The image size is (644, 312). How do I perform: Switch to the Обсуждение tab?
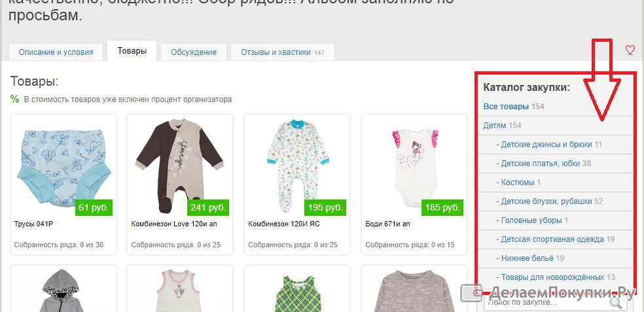pyautogui.click(x=194, y=52)
